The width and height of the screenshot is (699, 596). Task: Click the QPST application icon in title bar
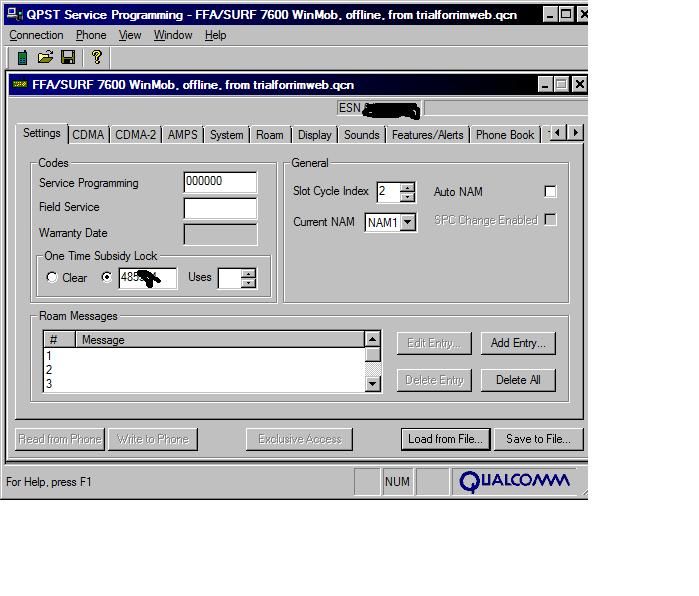pyautogui.click(x=15, y=14)
